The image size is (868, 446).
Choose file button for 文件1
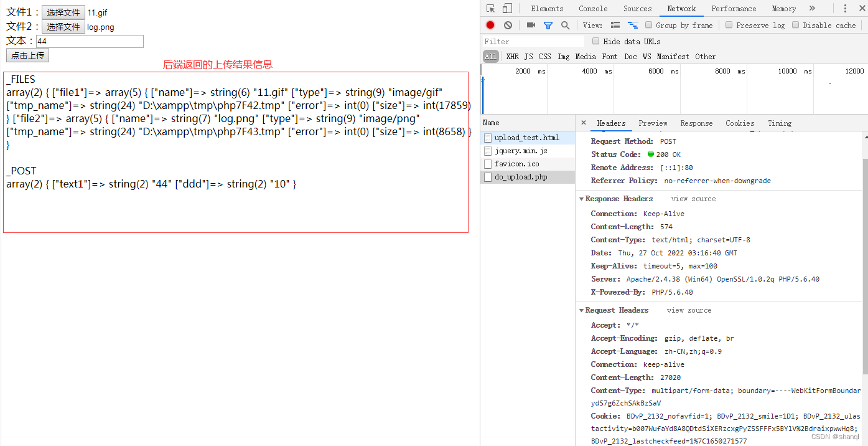point(63,12)
